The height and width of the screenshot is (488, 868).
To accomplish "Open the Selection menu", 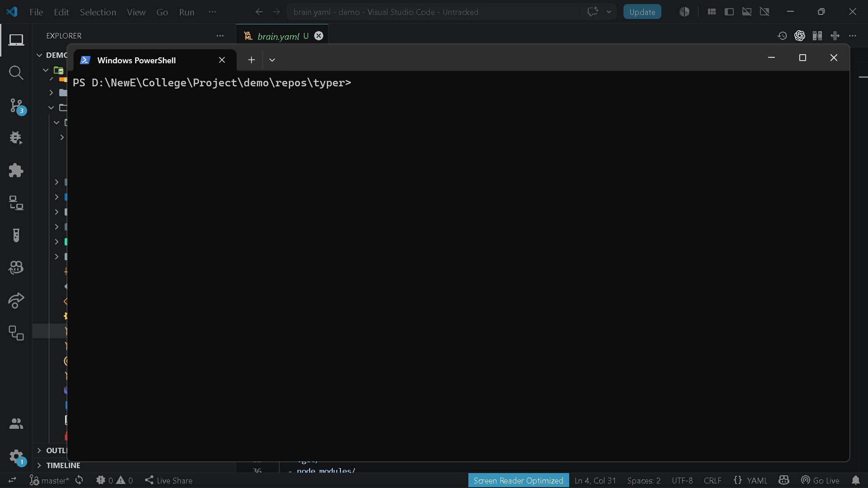I will pyautogui.click(x=98, y=12).
